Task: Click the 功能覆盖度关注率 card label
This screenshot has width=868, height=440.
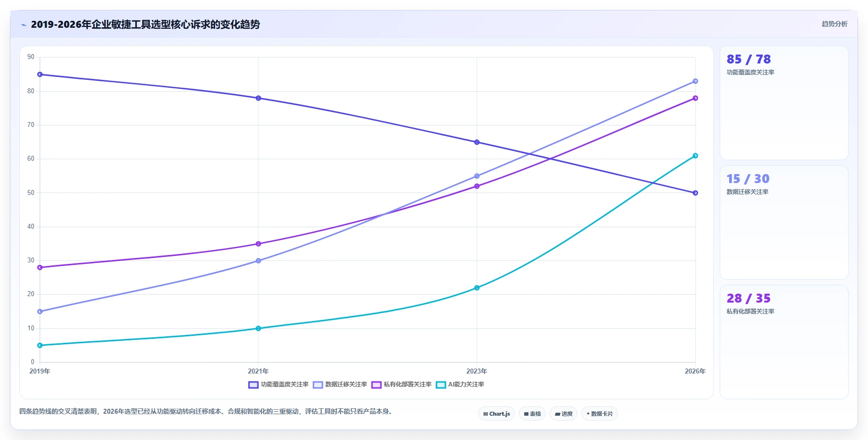Action: pyautogui.click(x=750, y=72)
